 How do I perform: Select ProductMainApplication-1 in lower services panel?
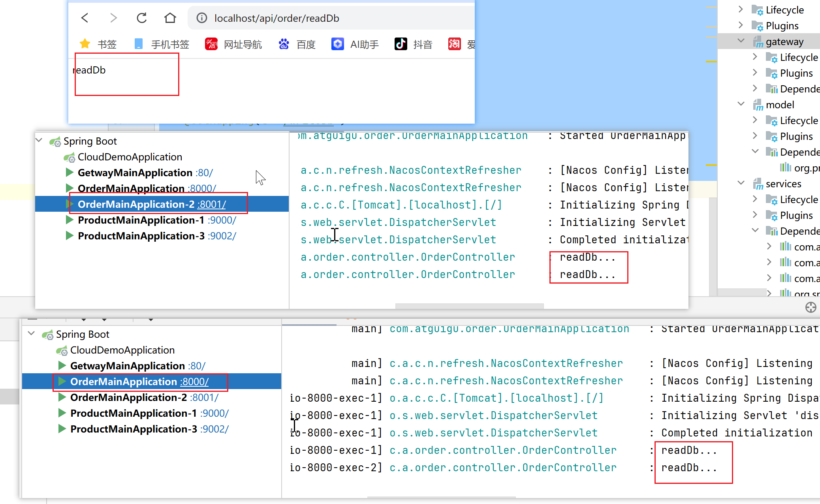tap(134, 413)
